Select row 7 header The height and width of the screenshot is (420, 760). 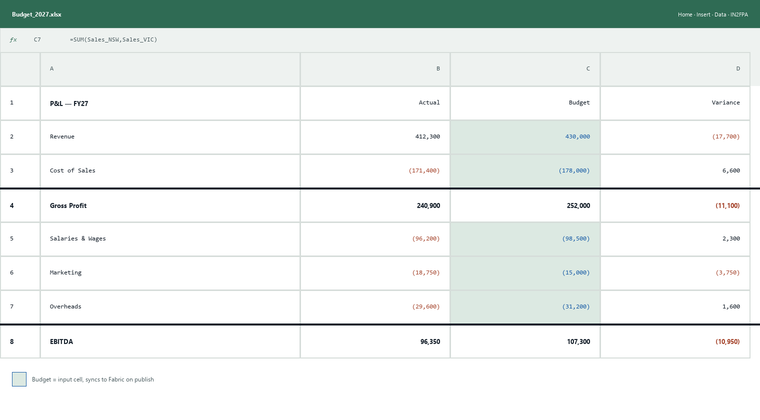click(x=20, y=307)
